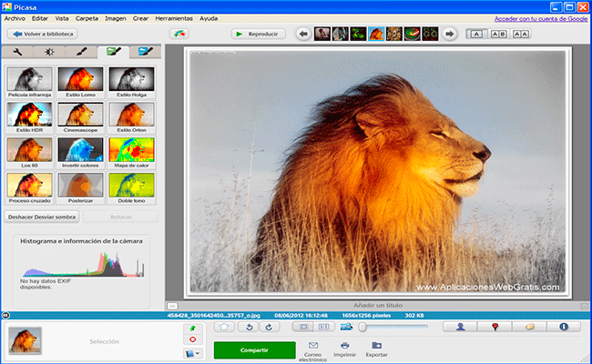
Task: Switch to the lighting tuning tab
Action: tap(49, 52)
